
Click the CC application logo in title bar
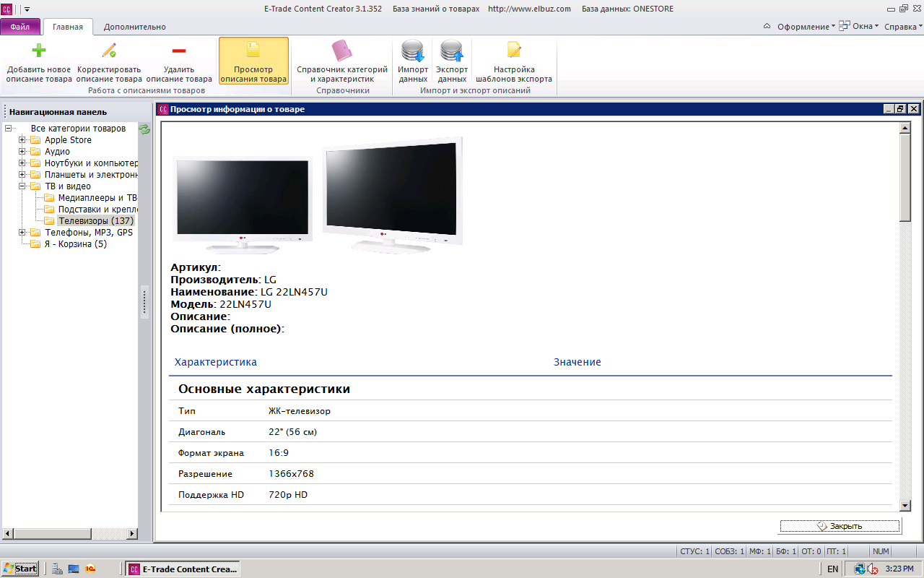pos(6,9)
